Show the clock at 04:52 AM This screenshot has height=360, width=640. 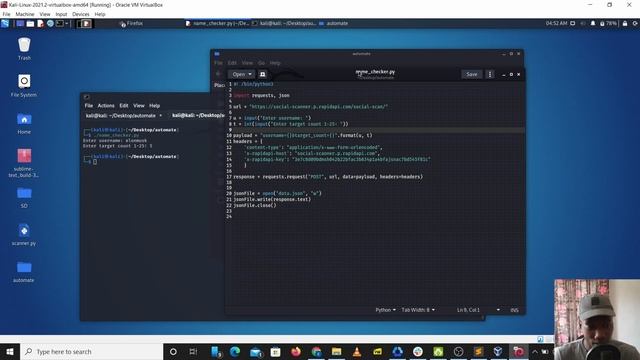click(x=556, y=23)
